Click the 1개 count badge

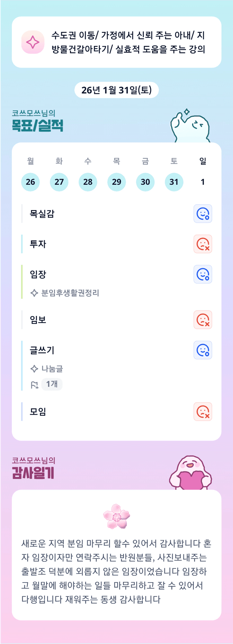coord(52,384)
